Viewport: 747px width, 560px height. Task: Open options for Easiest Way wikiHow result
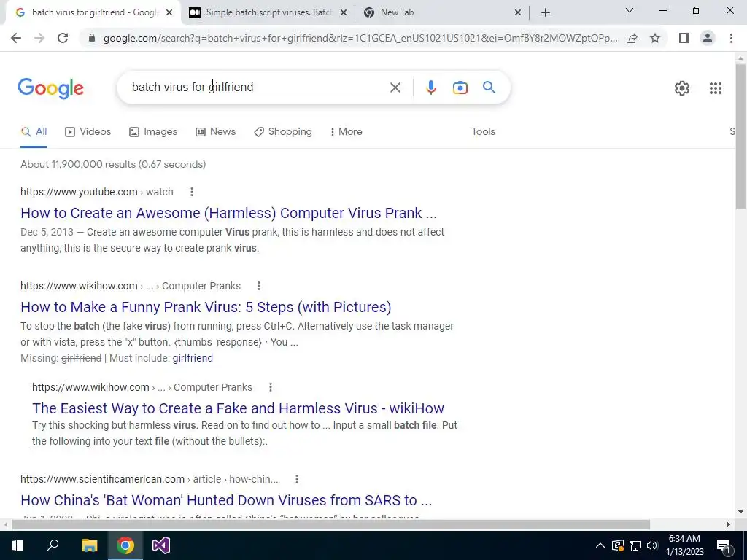pyautogui.click(x=270, y=388)
